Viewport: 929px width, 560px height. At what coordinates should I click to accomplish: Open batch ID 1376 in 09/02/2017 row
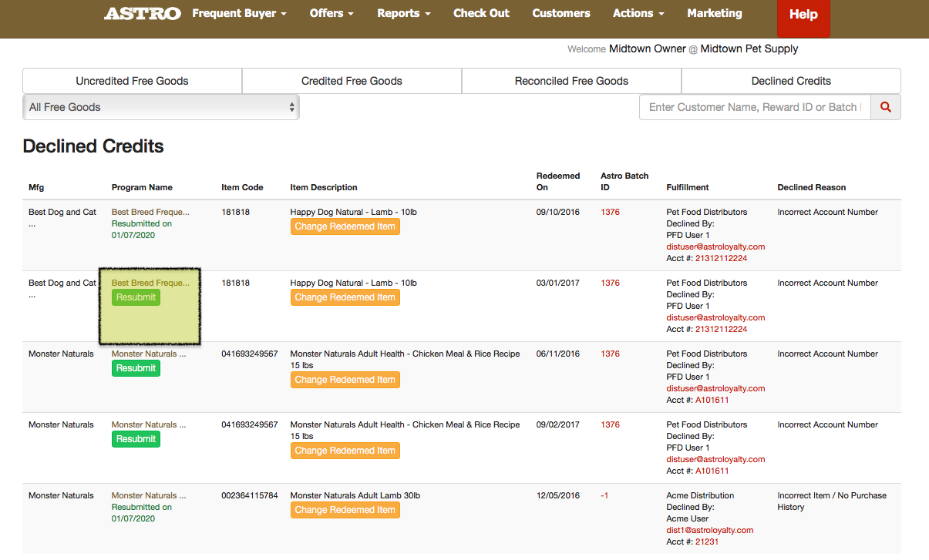click(x=610, y=424)
